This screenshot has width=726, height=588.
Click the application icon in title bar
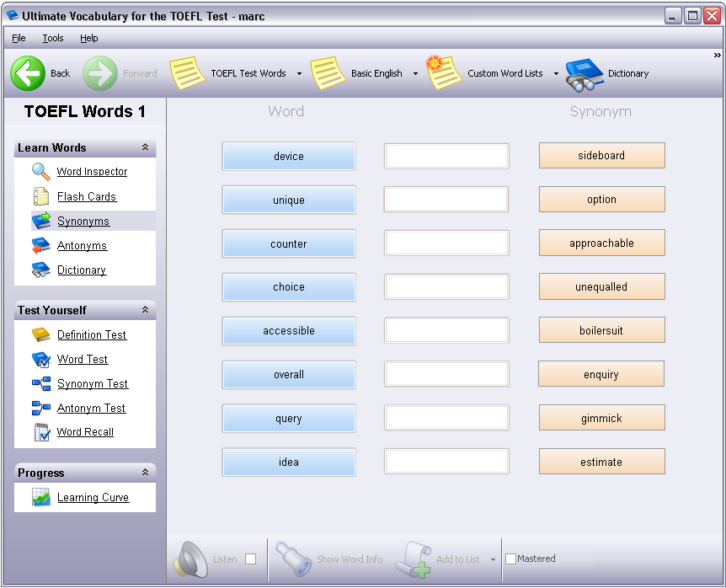13,15
